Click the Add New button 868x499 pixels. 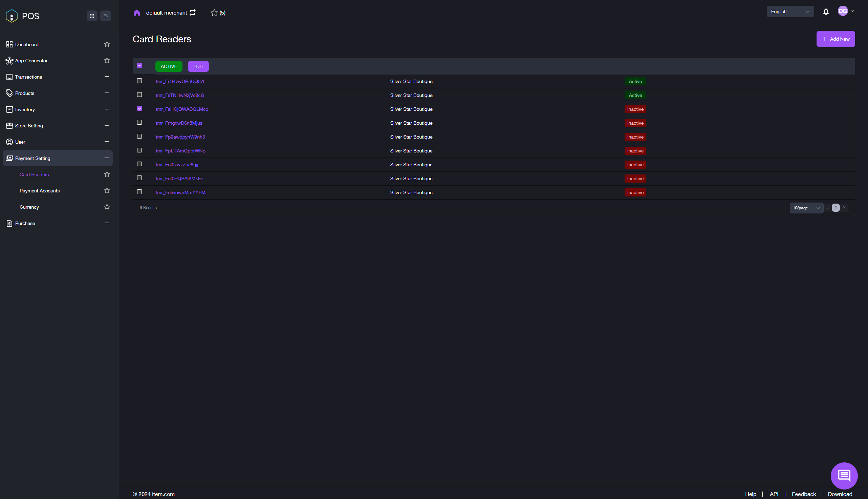[835, 39]
